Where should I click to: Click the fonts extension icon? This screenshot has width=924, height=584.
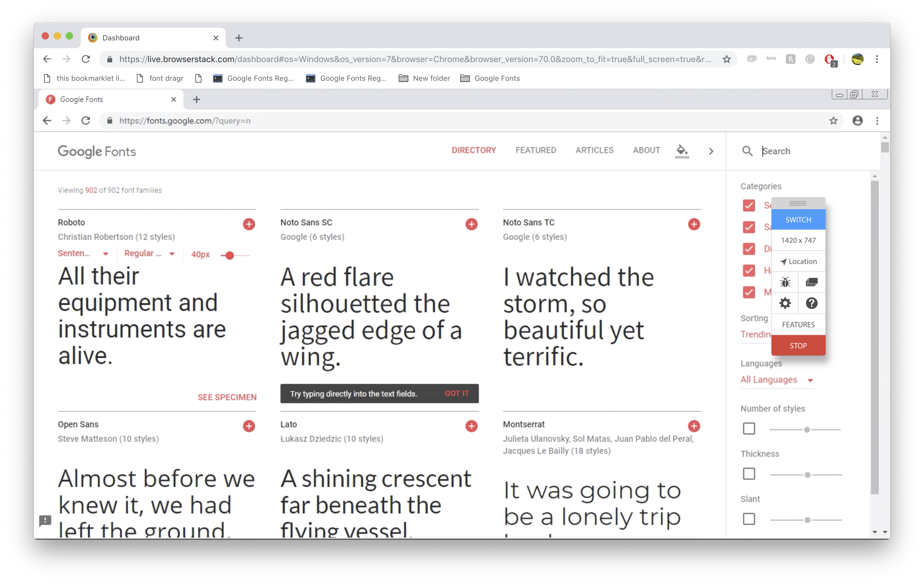(x=771, y=58)
